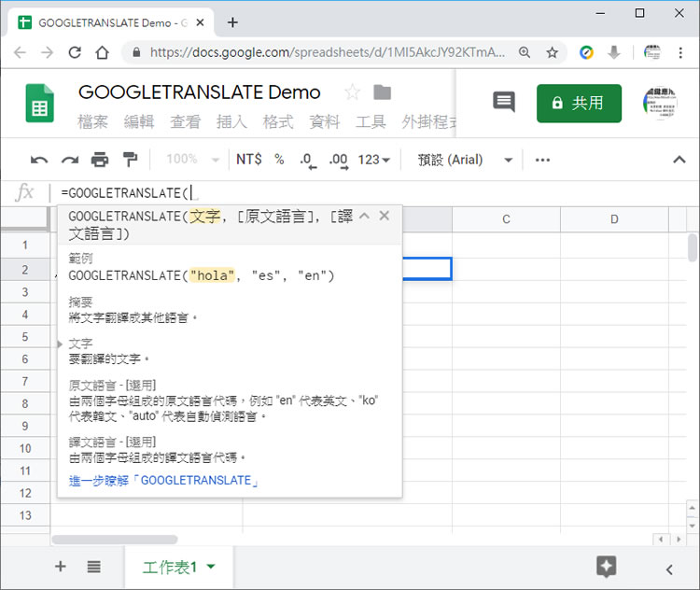
Task: Redo the last action
Action: pos(70,160)
